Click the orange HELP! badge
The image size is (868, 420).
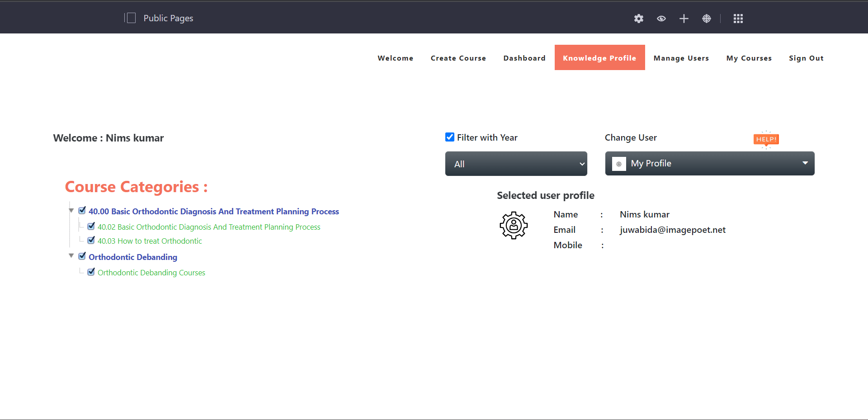[x=766, y=139]
